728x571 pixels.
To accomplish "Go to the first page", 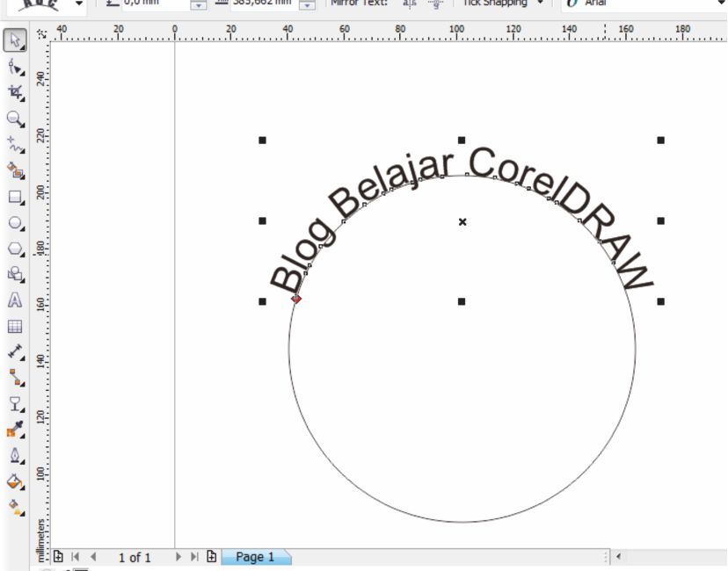I will [x=76, y=557].
